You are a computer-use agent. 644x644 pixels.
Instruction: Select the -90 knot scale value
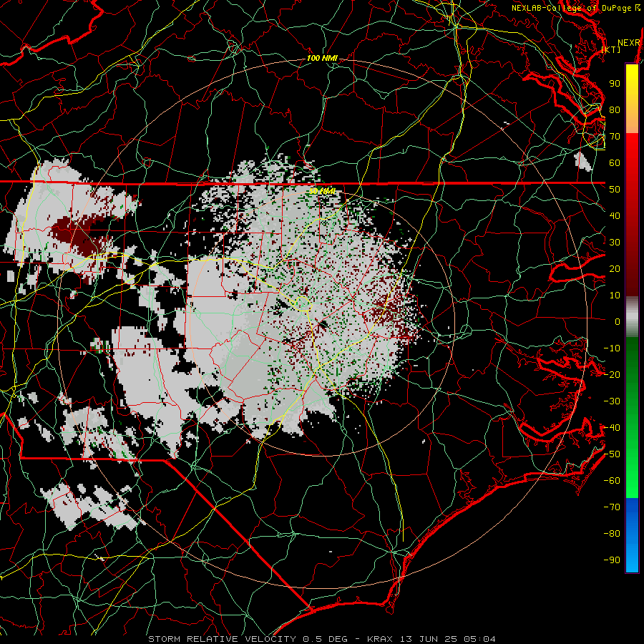coord(612,560)
